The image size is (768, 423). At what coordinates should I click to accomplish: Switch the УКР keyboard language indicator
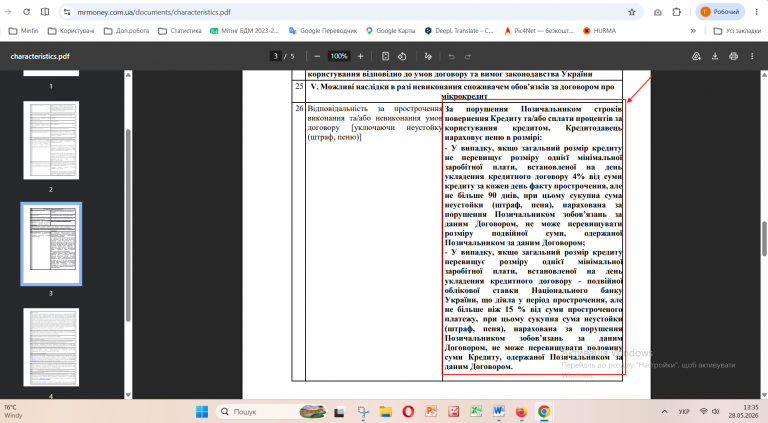point(684,412)
